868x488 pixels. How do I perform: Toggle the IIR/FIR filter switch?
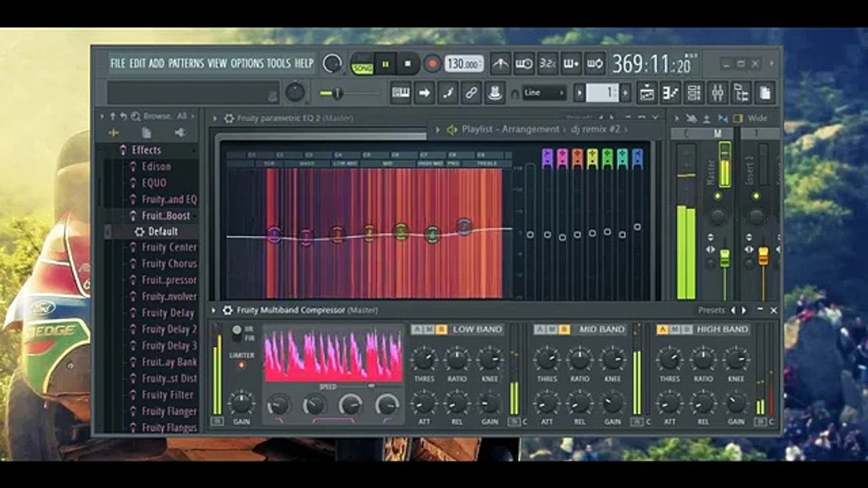[237, 333]
